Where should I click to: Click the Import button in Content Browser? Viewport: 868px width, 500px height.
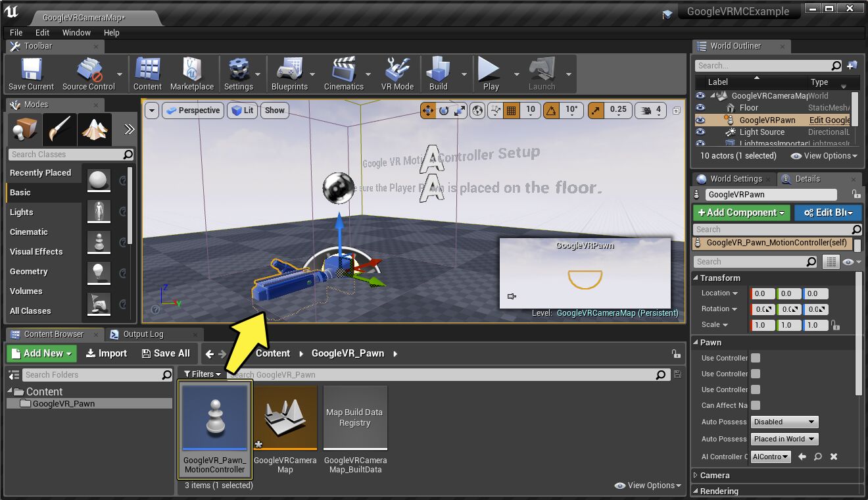pos(107,353)
